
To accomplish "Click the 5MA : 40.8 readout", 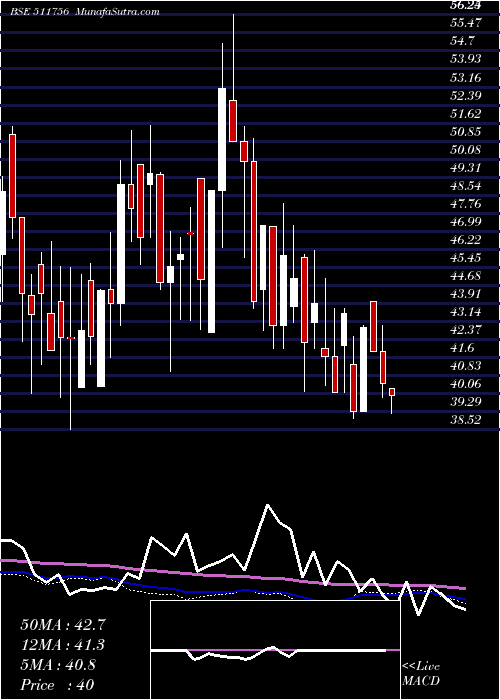I will 57,665.
